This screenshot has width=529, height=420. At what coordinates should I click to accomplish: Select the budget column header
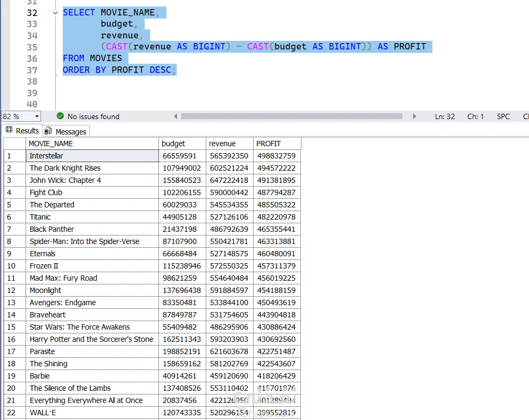tap(182, 144)
